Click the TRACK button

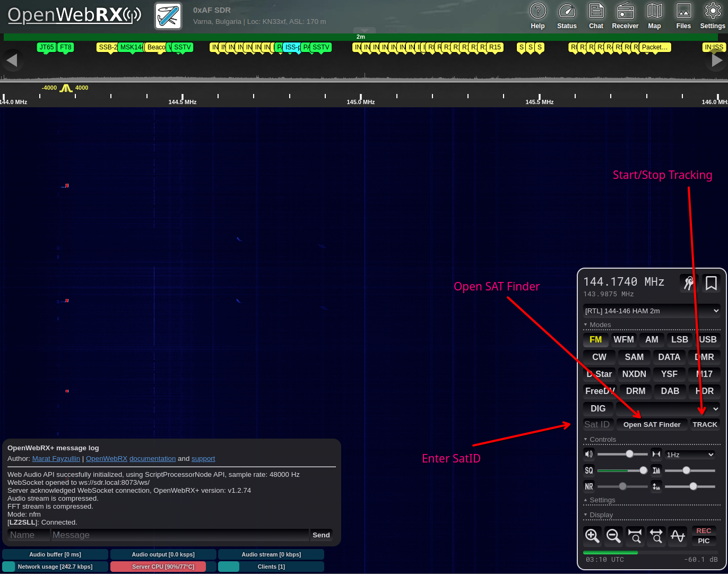tap(705, 425)
